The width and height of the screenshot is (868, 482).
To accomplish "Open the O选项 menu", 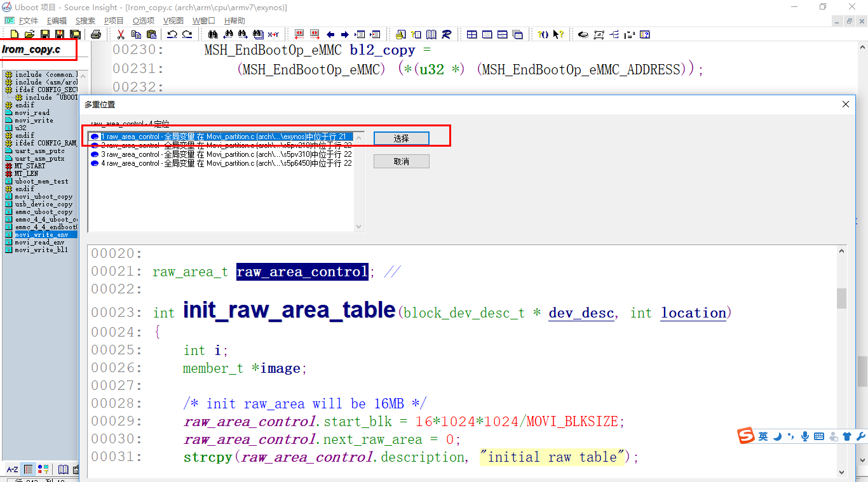I will (144, 21).
